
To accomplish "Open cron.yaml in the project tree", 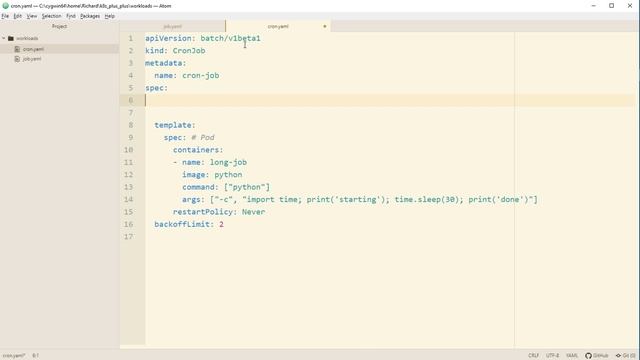I will (33, 49).
